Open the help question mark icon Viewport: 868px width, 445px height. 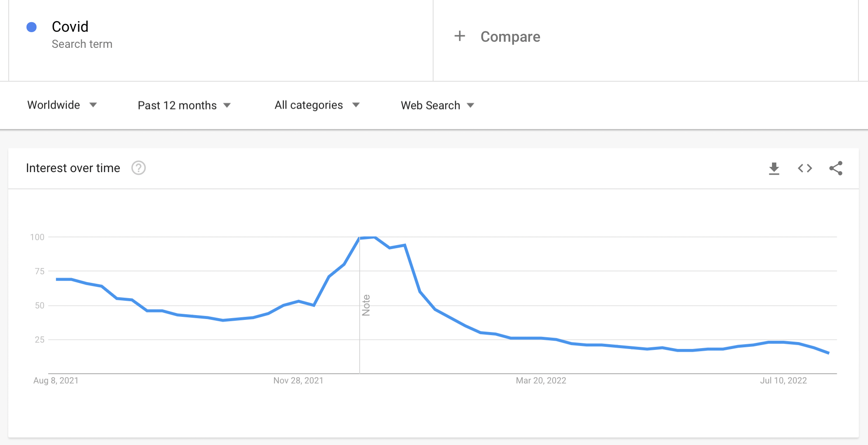point(139,168)
